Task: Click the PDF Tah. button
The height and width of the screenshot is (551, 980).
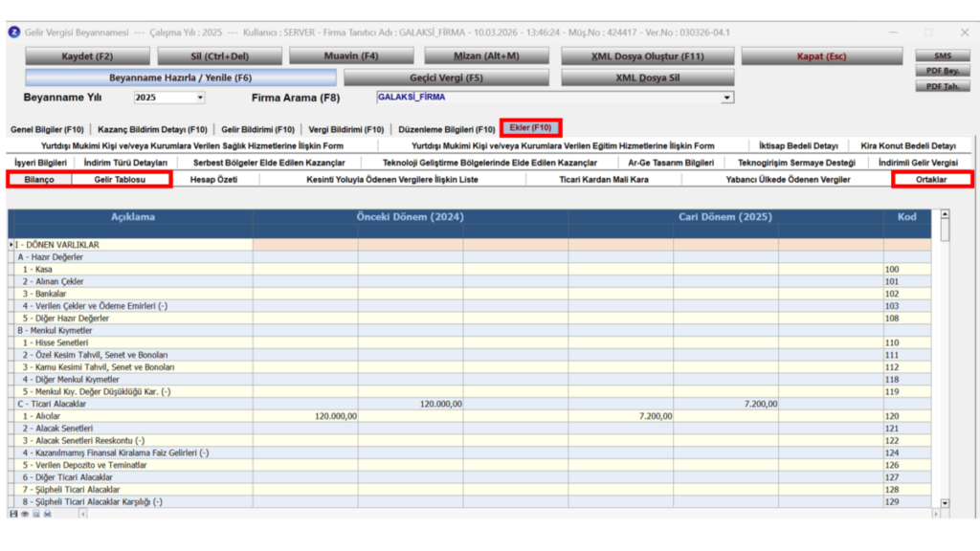Action: click(x=943, y=86)
